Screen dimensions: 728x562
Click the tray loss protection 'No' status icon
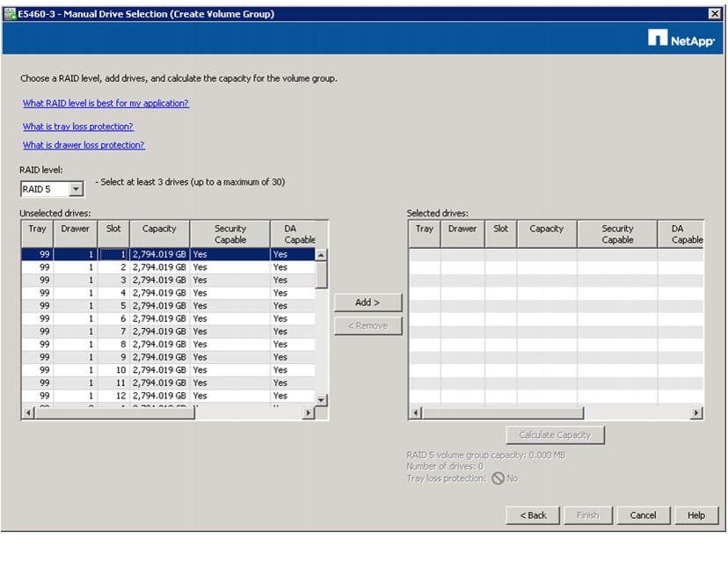tap(499, 478)
